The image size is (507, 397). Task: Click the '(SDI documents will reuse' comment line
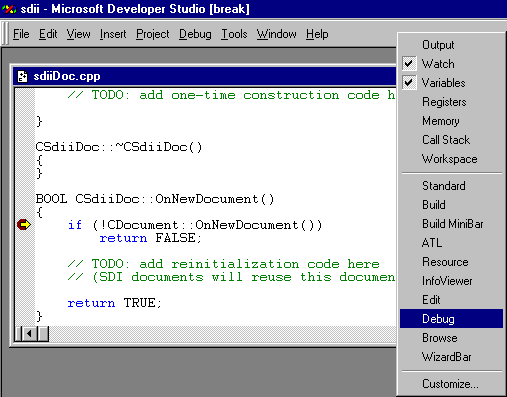pos(231,277)
